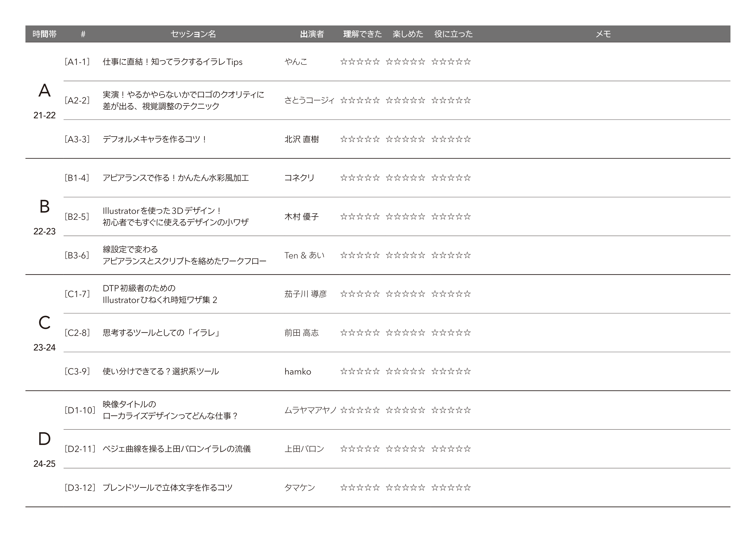Click the line 差が出る、視覚調整のテクニック
Viewport: 756px width, 535px height.
pos(161,106)
